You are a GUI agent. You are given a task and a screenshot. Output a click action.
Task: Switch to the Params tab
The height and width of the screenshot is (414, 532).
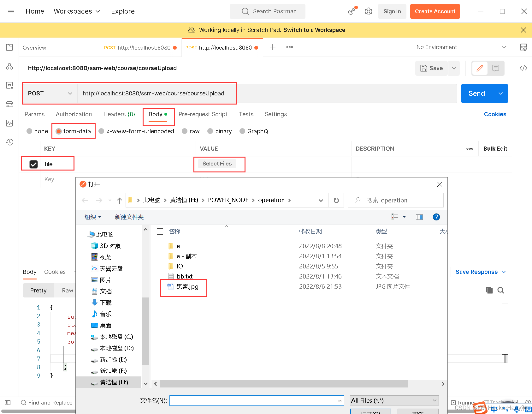tap(35, 114)
